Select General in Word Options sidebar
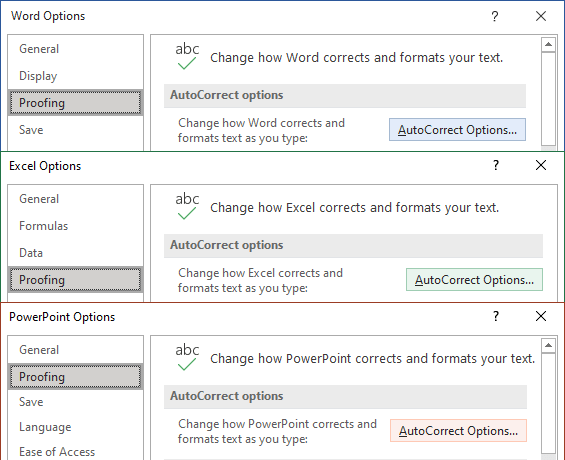This screenshot has height=460, width=565. [x=75, y=49]
